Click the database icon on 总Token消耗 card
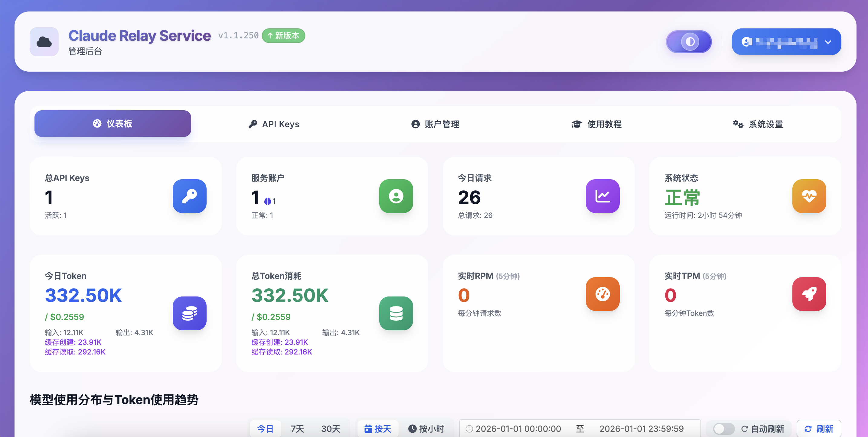Screen dimensions: 868x437 pos(396,313)
